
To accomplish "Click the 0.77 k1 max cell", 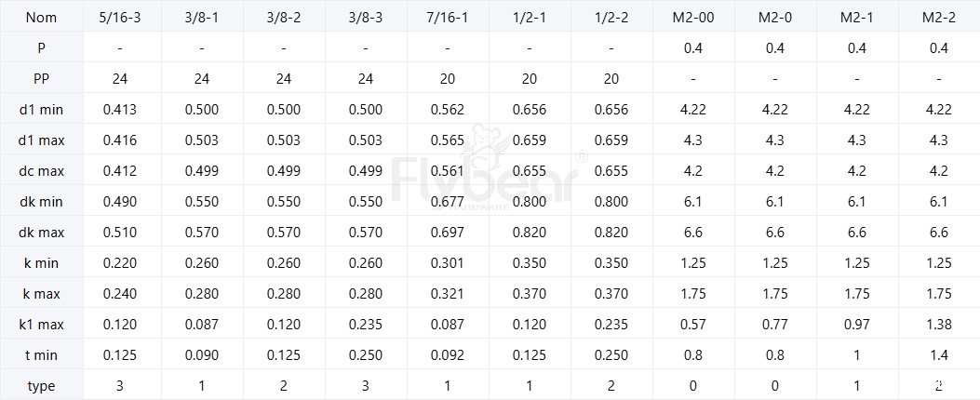I will click(775, 325).
